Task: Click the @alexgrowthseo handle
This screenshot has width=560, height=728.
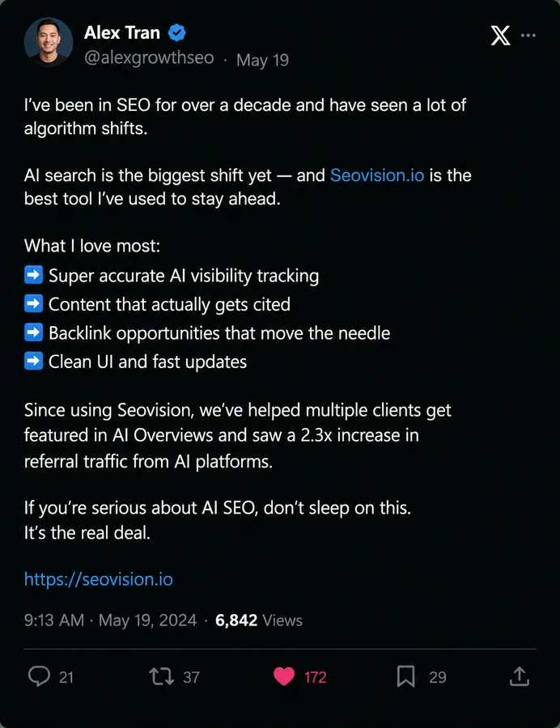Action: [149, 58]
